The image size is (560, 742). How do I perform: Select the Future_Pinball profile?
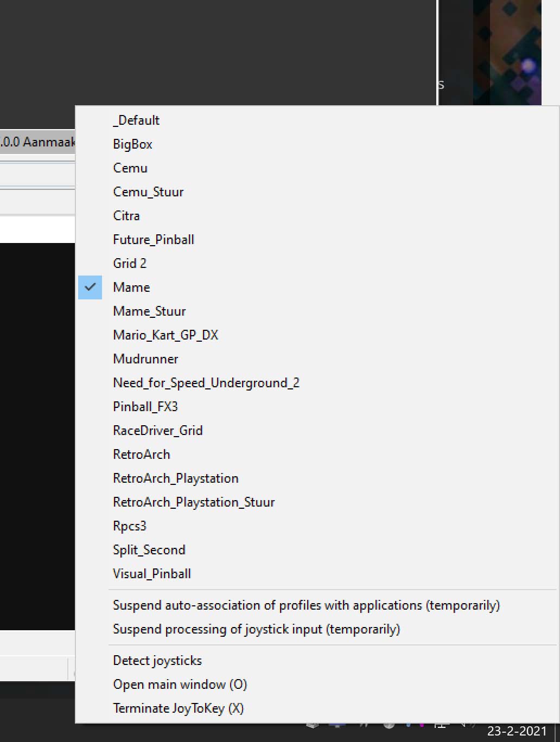[x=317, y=240]
